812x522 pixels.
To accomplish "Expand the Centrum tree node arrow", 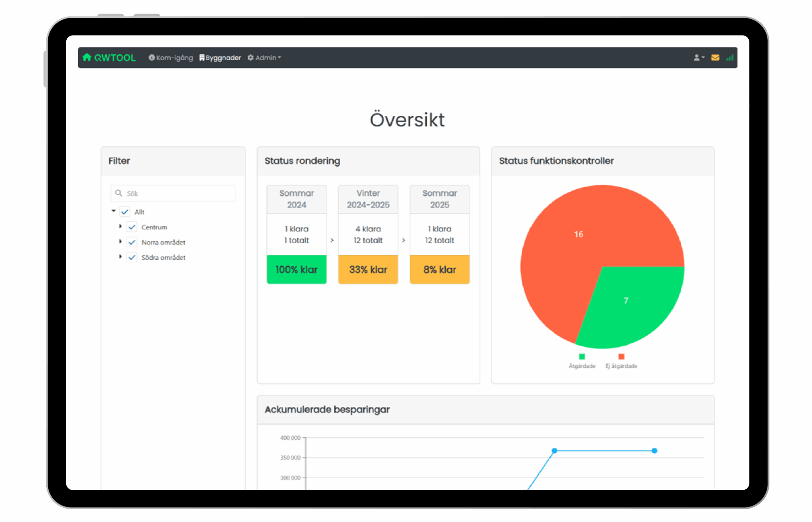I will click(x=120, y=226).
